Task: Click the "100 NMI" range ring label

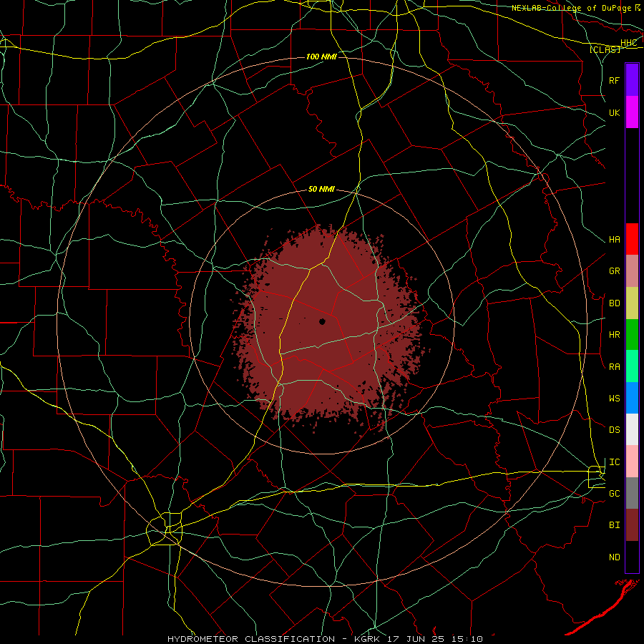Action: click(x=321, y=57)
